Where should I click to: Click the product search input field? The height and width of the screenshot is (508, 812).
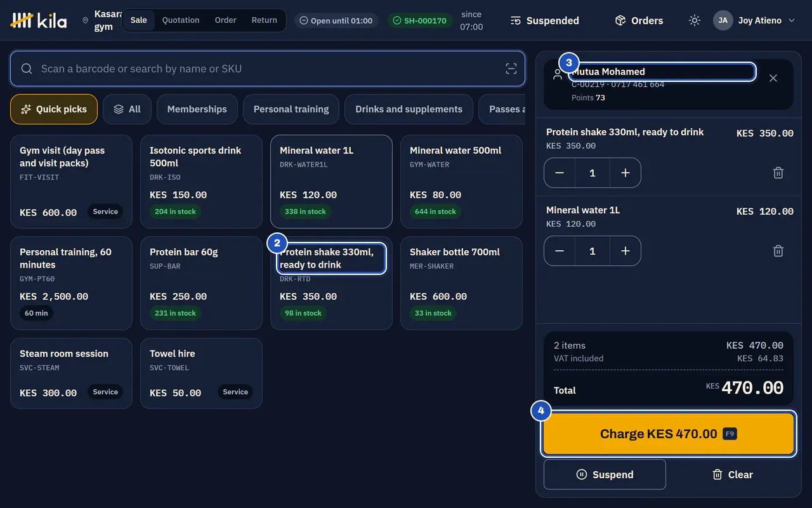tap(268, 69)
